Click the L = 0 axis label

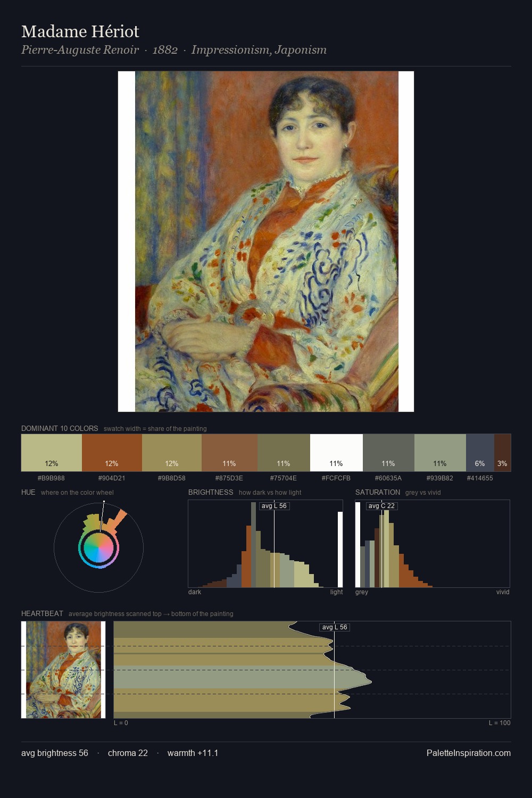pyautogui.click(x=121, y=723)
